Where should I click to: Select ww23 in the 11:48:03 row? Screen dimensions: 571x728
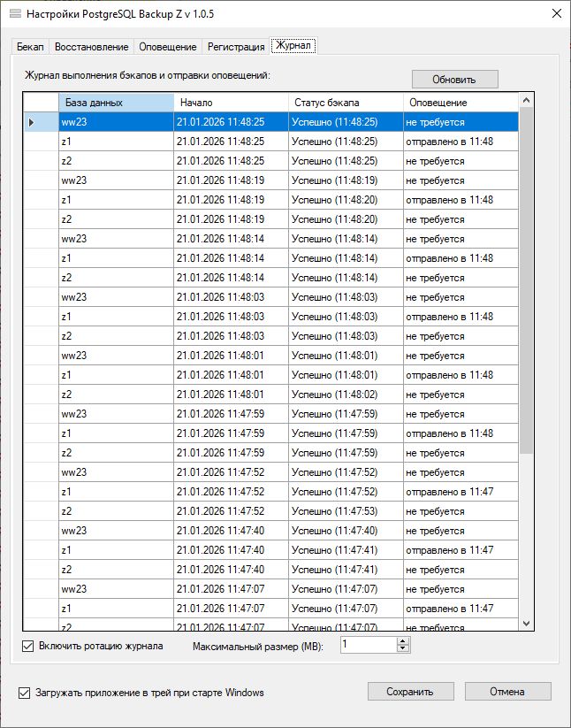point(116,297)
